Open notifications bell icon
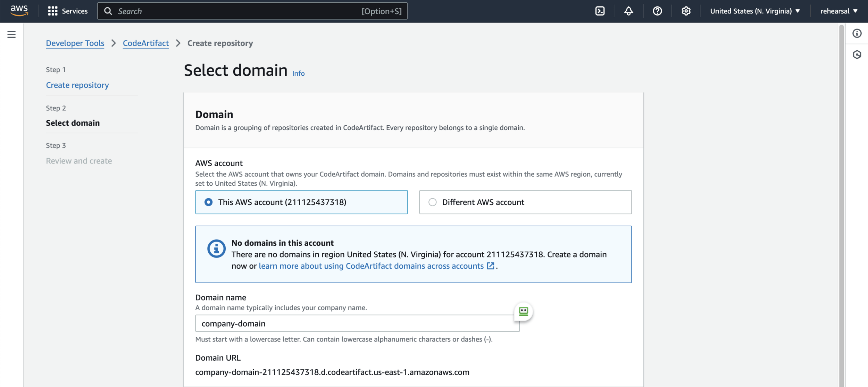This screenshot has width=868, height=387. click(x=628, y=11)
